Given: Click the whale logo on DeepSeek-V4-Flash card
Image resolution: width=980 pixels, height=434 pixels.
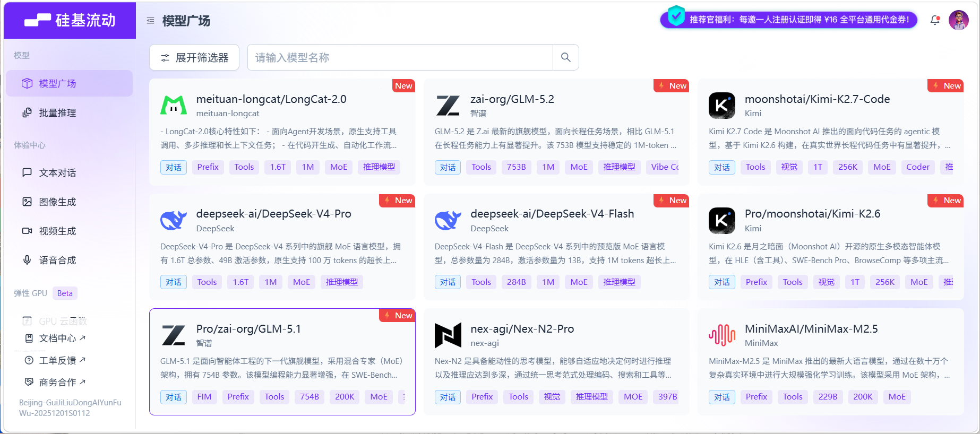Looking at the screenshot, I should (x=448, y=220).
